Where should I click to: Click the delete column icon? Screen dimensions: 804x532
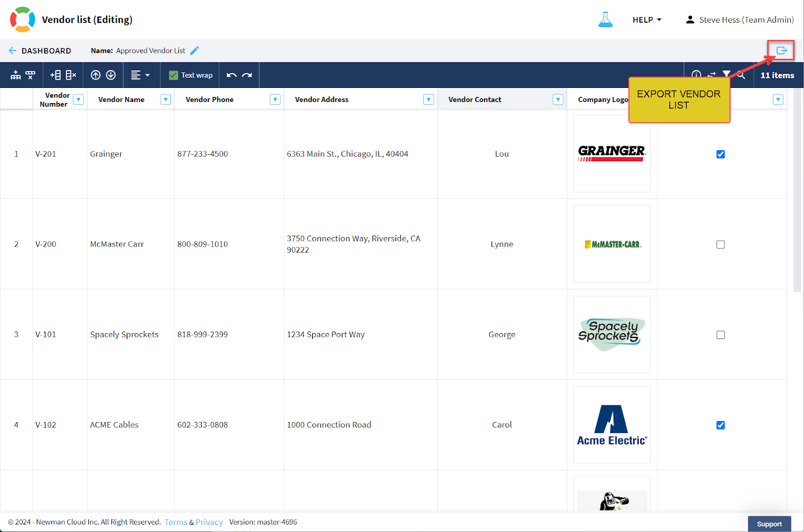click(x=71, y=75)
